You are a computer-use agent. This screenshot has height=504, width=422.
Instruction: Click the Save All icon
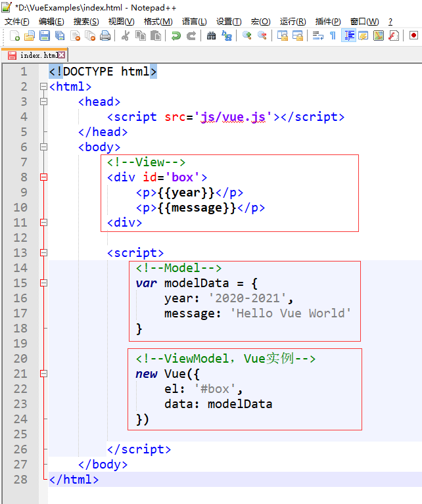(x=60, y=35)
